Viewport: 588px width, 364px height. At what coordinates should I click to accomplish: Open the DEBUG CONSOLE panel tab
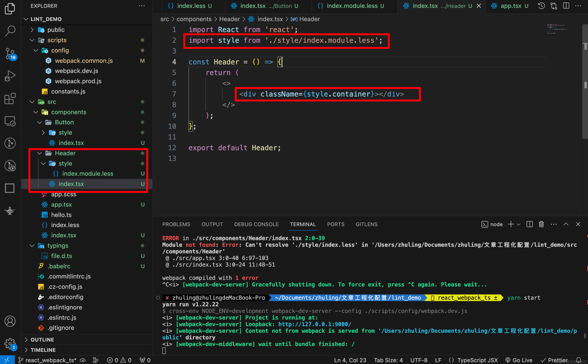tap(256, 224)
